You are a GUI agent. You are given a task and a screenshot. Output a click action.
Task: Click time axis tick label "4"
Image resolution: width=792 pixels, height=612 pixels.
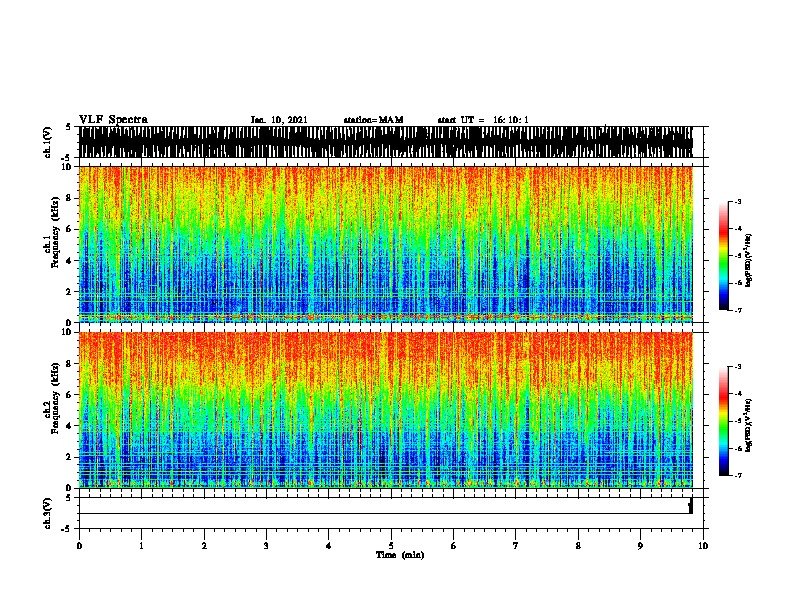click(x=329, y=545)
